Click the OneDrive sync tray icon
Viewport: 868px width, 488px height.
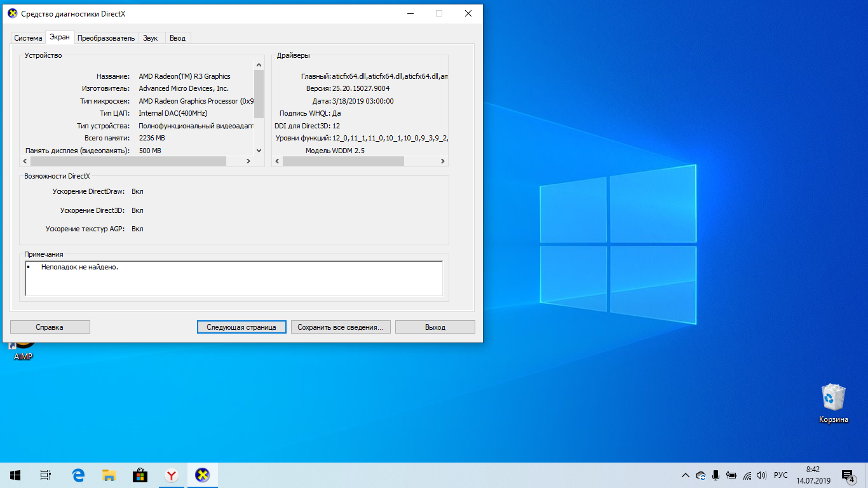point(701,475)
